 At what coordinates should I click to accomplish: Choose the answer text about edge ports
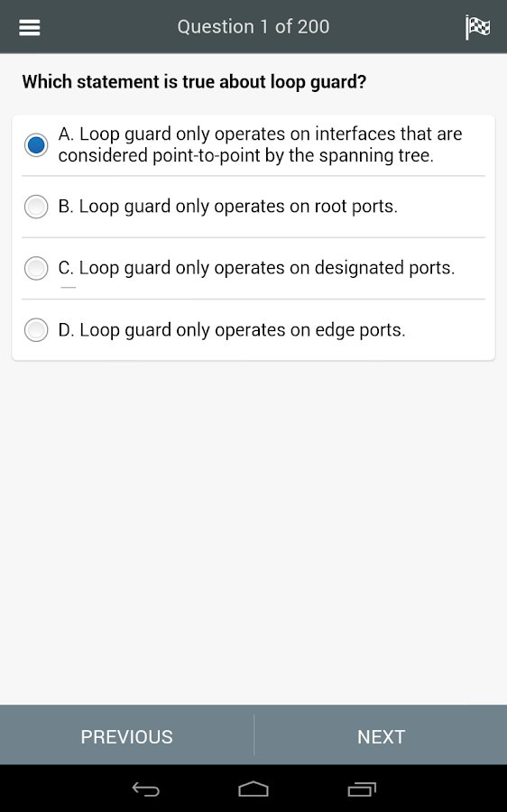(232, 330)
